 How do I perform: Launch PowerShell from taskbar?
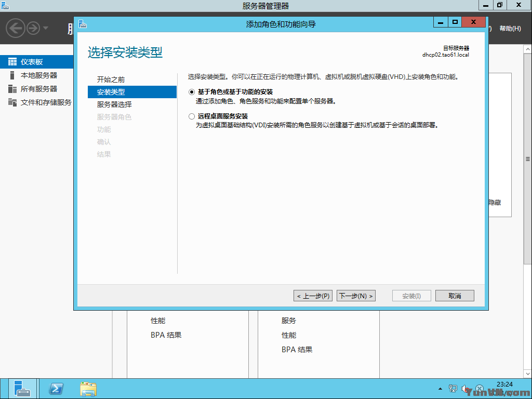coord(56,389)
